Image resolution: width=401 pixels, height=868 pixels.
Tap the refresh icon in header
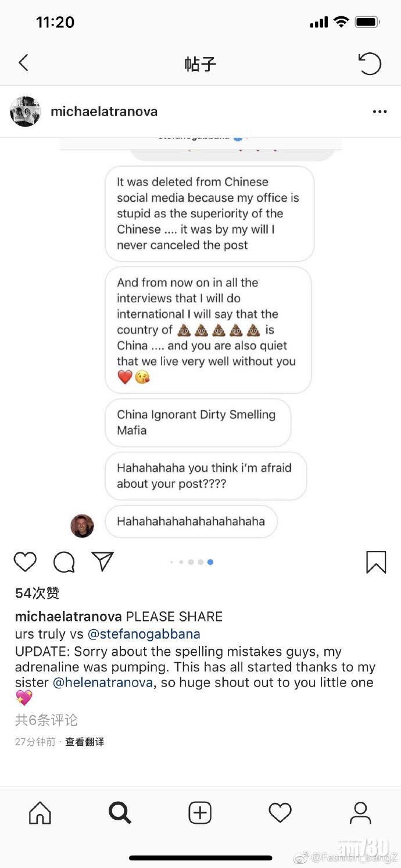(370, 63)
